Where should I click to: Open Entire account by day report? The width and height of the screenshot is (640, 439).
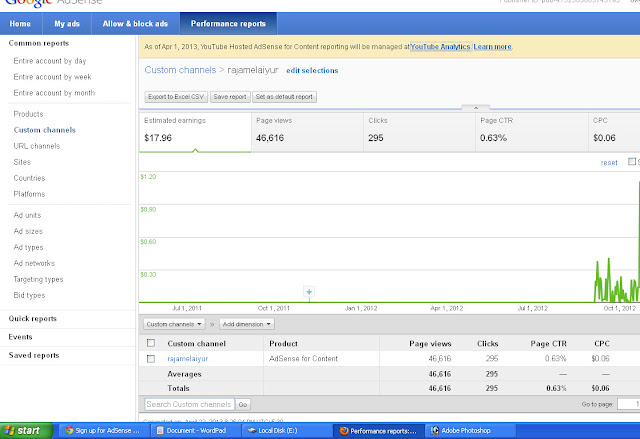50,61
